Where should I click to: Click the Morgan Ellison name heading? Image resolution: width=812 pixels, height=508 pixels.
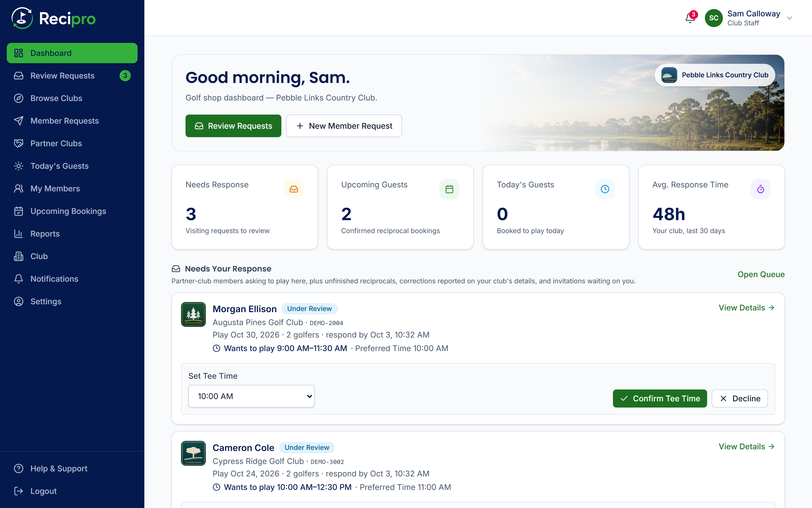pos(245,309)
